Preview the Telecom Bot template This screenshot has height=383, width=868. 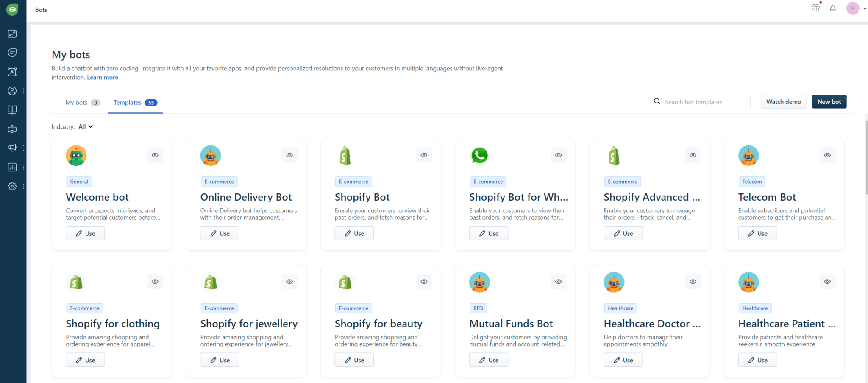(x=827, y=155)
